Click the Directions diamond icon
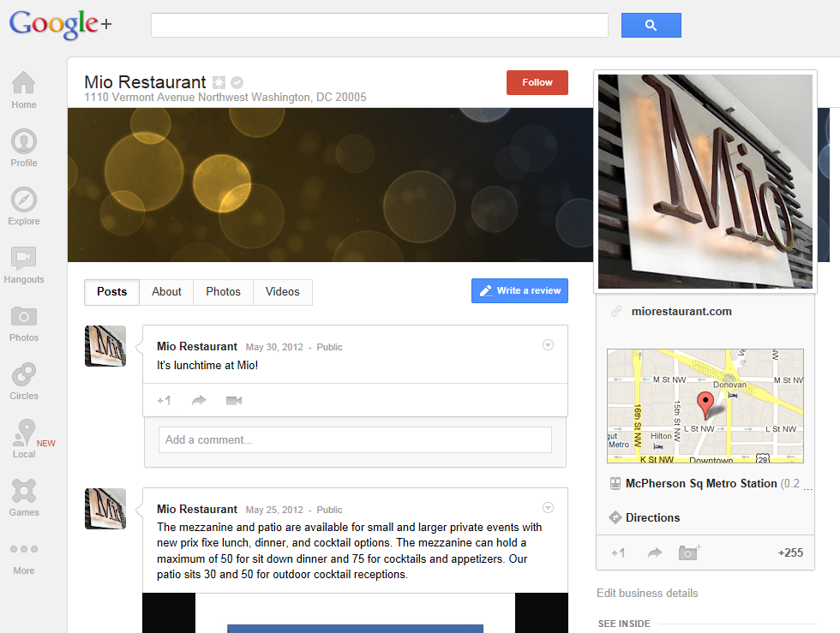This screenshot has width=840, height=633. point(615,517)
